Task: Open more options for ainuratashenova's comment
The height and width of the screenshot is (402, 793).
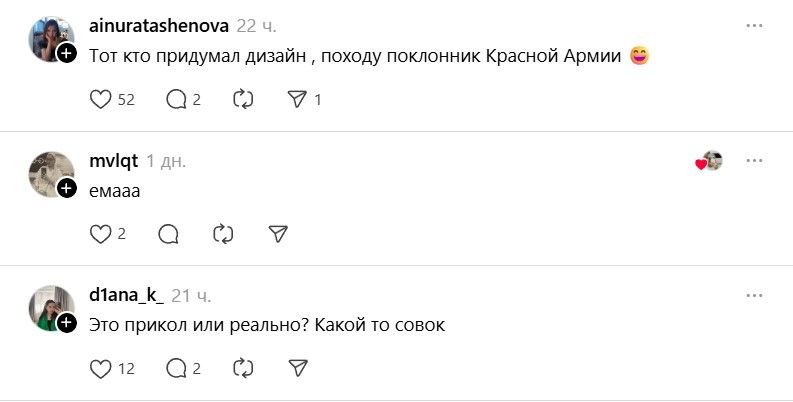Action: tap(753, 25)
